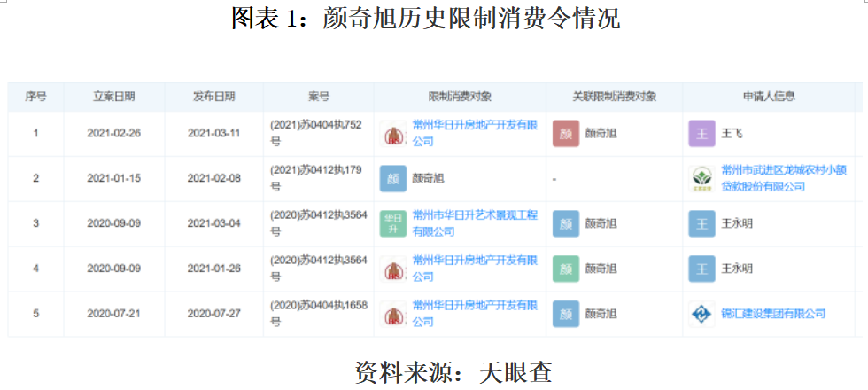
Task: Click the 申请人信息 column header
Action: click(x=768, y=97)
